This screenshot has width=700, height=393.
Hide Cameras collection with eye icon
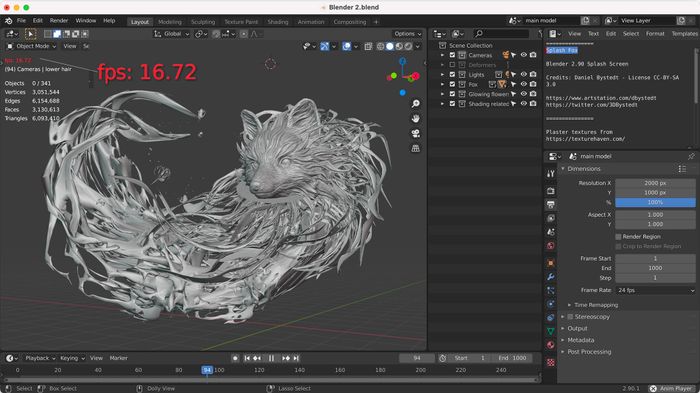pyautogui.click(x=524, y=55)
